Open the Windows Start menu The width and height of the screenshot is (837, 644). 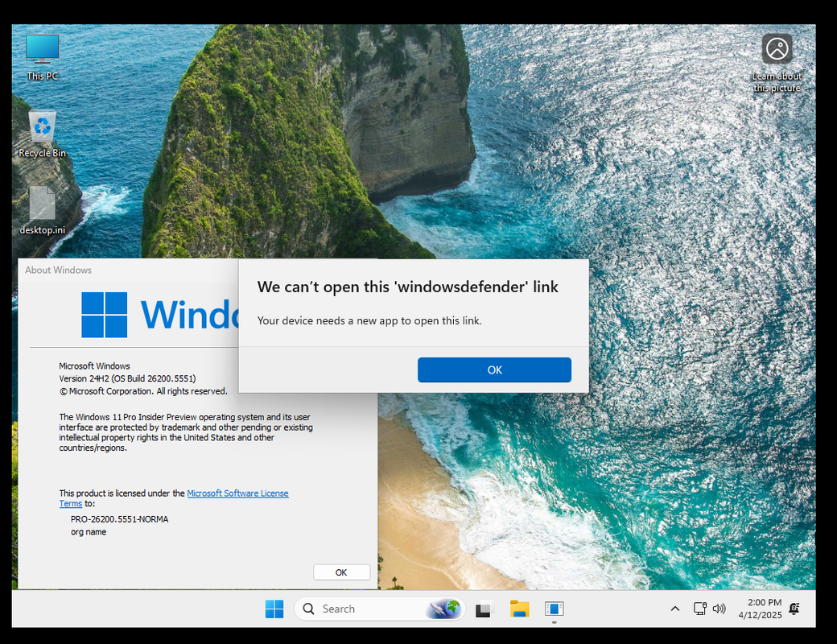click(274, 609)
